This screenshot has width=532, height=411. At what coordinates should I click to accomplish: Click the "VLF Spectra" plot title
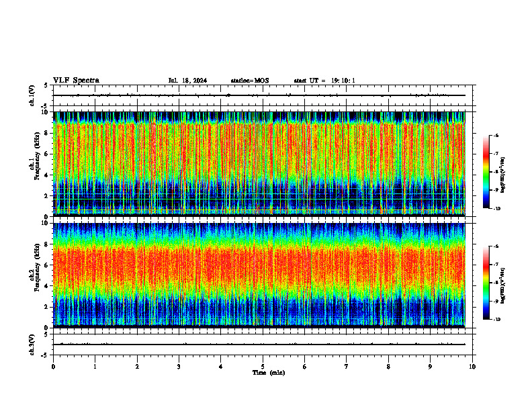(76, 81)
